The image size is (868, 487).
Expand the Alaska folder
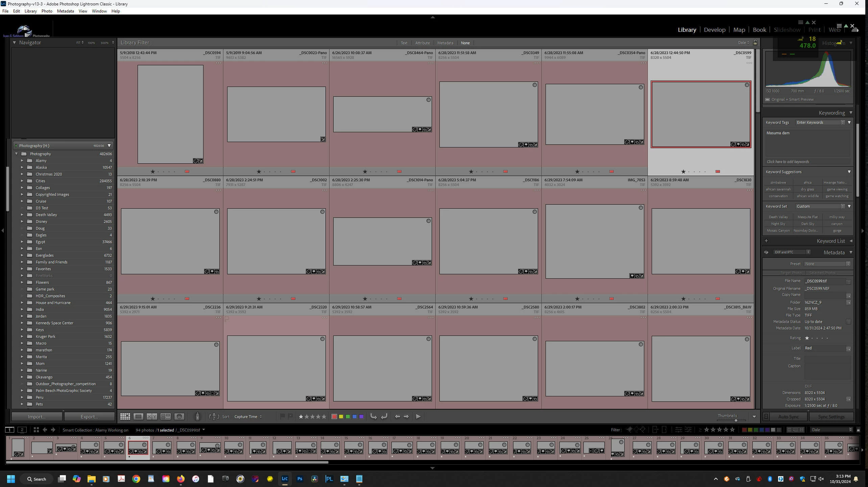tap(22, 167)
